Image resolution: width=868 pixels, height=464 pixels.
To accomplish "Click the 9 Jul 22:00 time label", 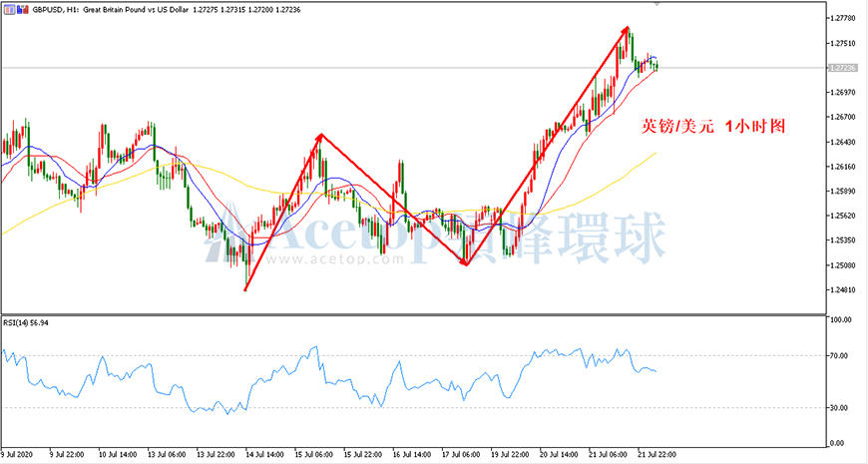I will (67, 455).
